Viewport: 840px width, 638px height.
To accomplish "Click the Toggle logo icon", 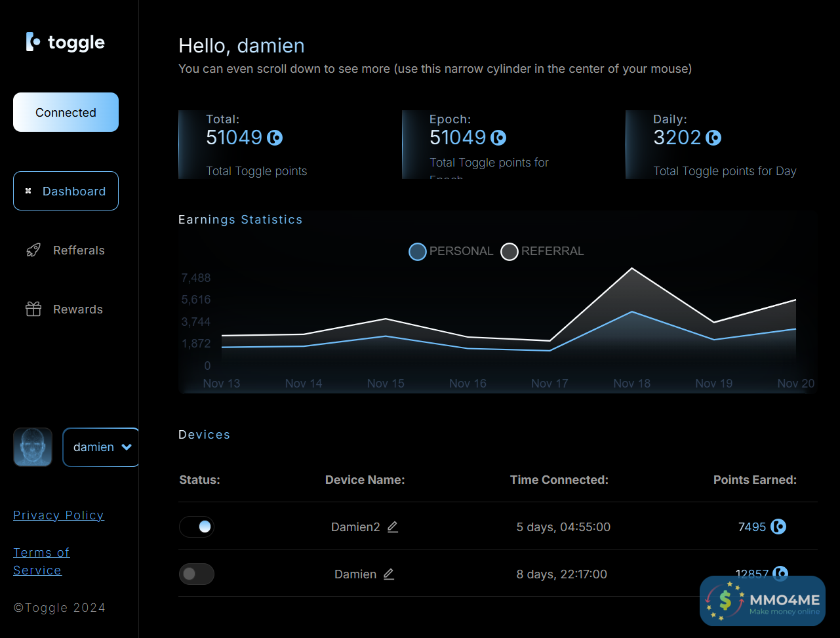I will 33,42.
